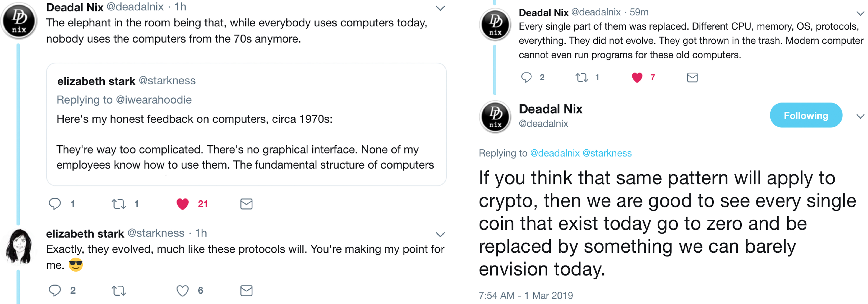This screenshot has height=304, width=868.
Task: View elizabeth stark's profile avatar
Action: (x=19, y=245)
